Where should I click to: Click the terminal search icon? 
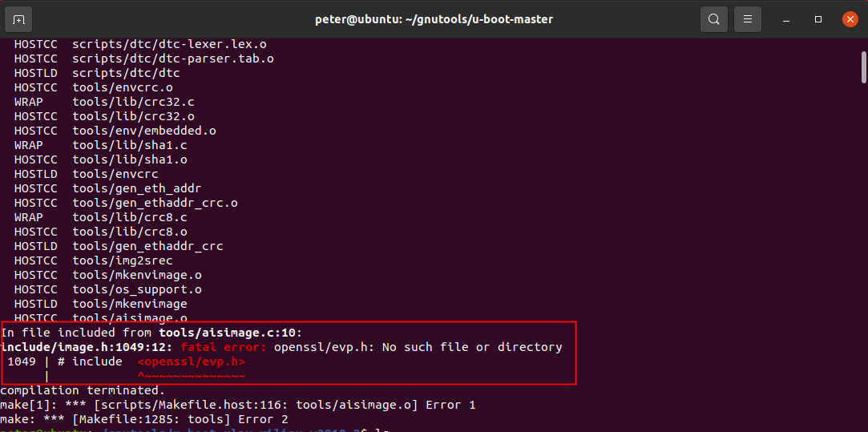713,18
